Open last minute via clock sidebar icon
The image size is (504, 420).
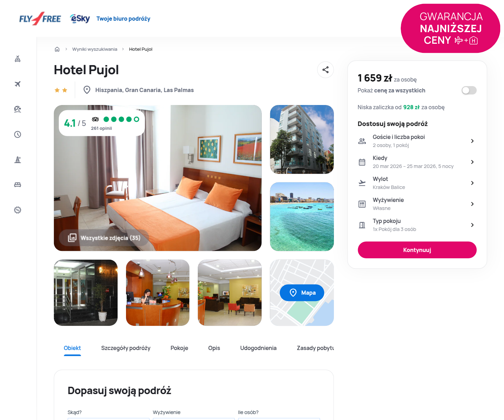(x=17, y=134)
